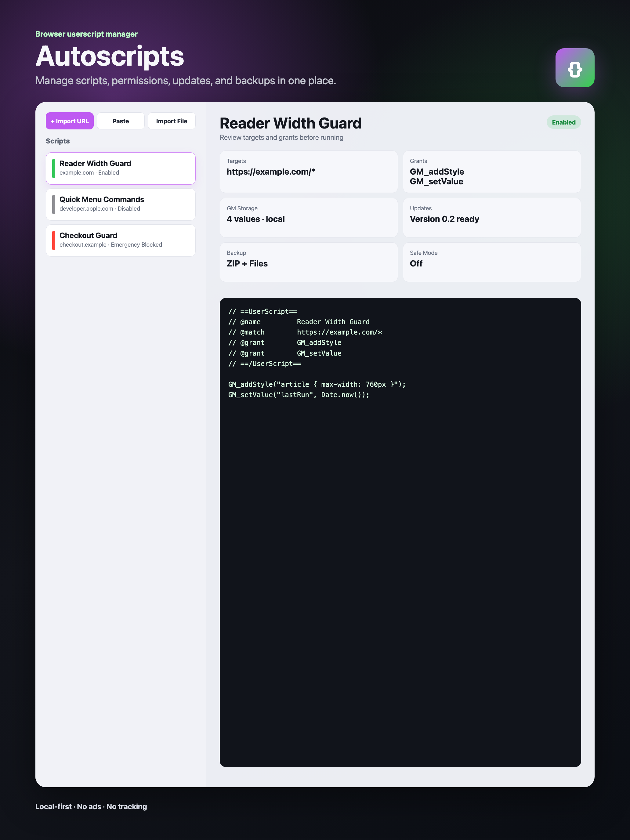The image size is (630, 840).
Task: Toggle the Safe Mode Off card
Action: coord(492,262)
